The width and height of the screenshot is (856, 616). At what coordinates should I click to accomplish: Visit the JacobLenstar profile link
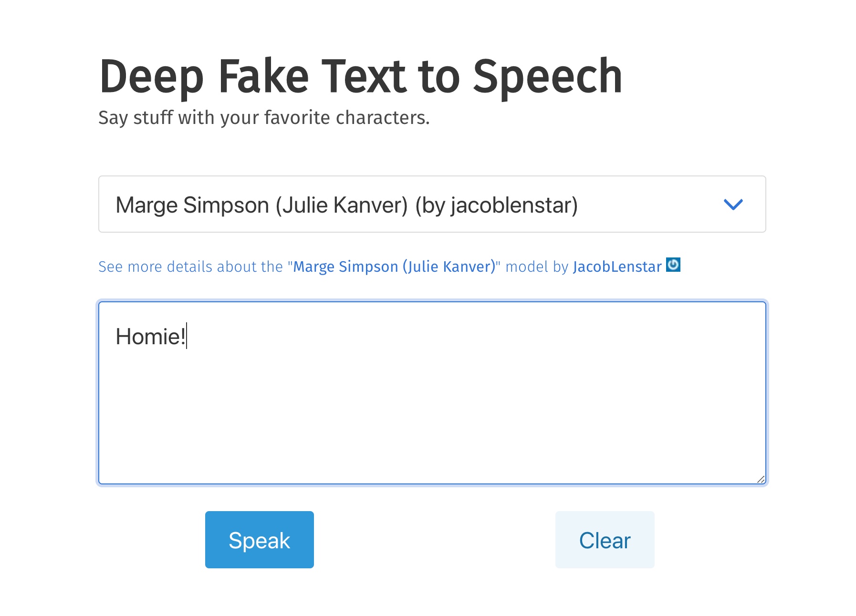(x=617, y=267)
